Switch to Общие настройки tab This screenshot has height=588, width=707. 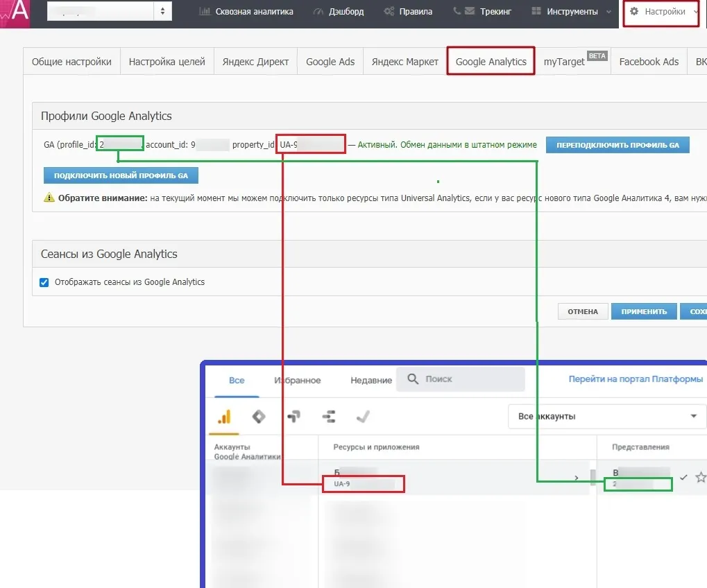[71, 62]
